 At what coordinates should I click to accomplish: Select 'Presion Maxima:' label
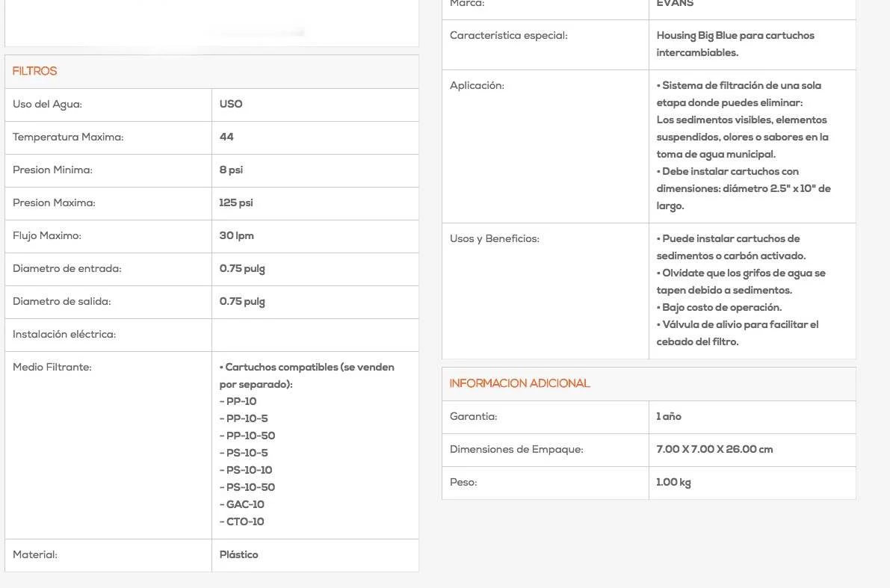pos(54,203)
